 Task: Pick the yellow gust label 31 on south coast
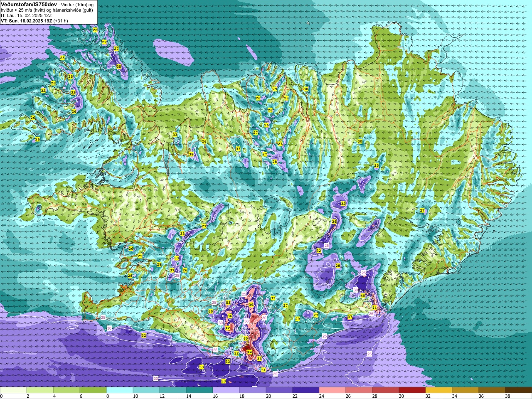263,370
